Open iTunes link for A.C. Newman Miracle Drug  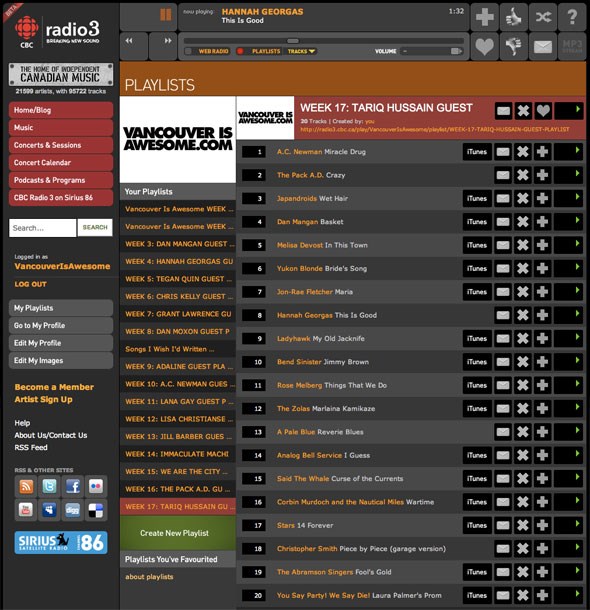(477, 152)
